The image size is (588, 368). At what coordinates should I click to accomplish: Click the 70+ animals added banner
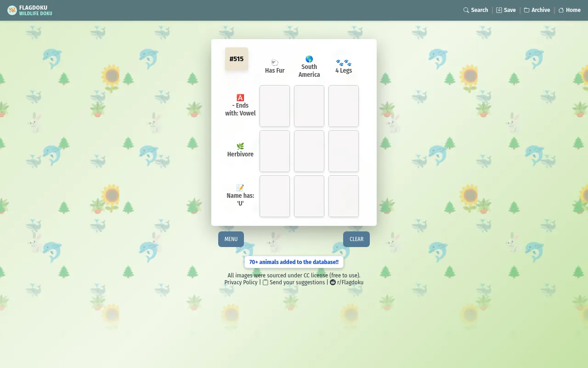pos(294,262)
